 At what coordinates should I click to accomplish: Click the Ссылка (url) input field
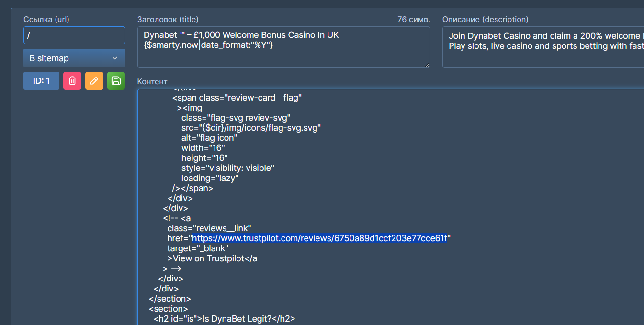coord(74,35)
